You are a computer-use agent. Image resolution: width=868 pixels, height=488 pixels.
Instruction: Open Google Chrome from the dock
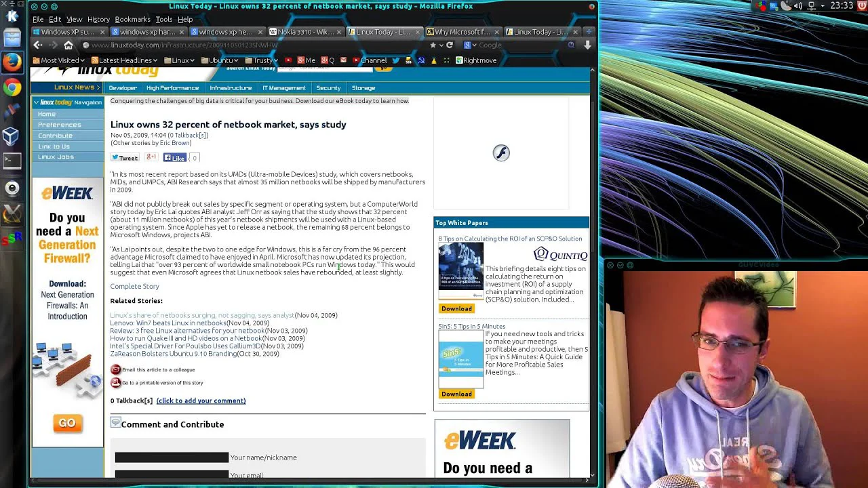pyautogui.click(x=12, y=87)
